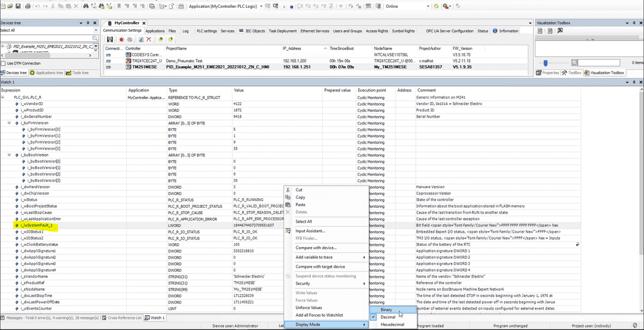Open Watch 1 panel options arrow
644x330 pixels.
(627, 82)
